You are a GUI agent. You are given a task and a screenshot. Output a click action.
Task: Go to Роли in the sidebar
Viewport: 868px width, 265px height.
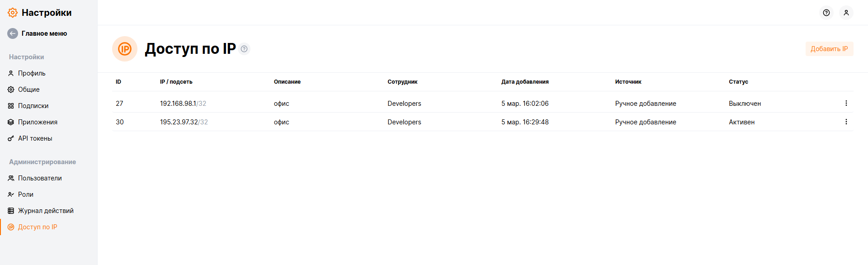[26, 194]
